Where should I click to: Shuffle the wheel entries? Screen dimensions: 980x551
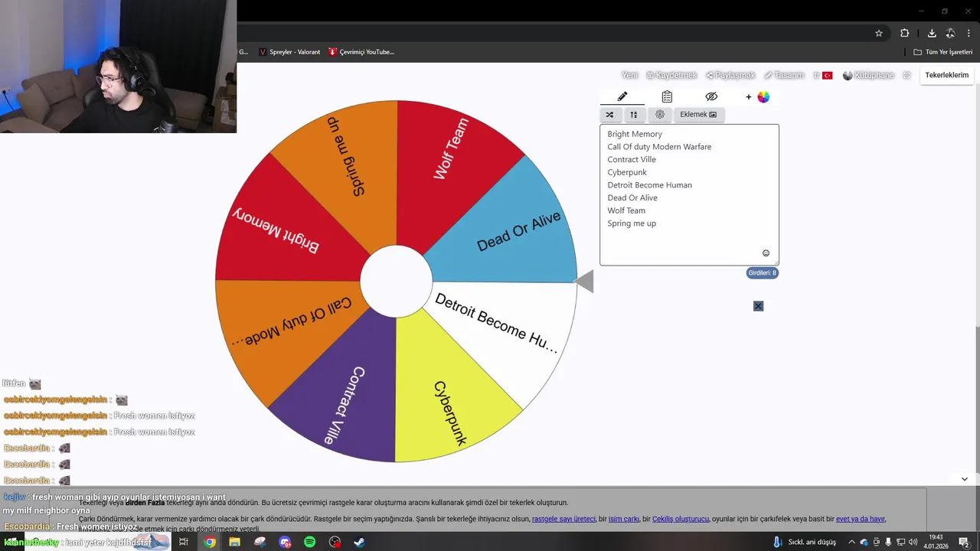pyautogui.click(x=609, y=115)
